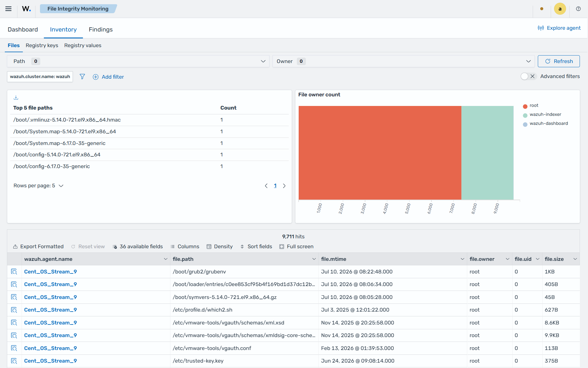The image size is (588, 368).
Task: Click the filter funnel icon
Action: [x=82, y=77]
